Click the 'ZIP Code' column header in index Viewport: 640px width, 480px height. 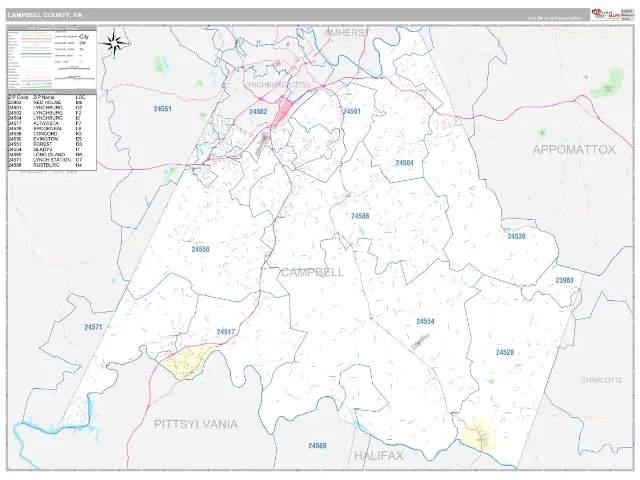pyautogui.click(x=18, y=98)
